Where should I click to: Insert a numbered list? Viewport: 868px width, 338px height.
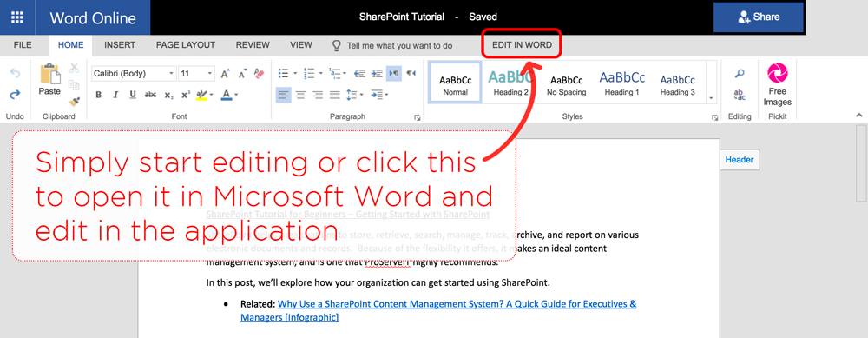coord(309,73)
